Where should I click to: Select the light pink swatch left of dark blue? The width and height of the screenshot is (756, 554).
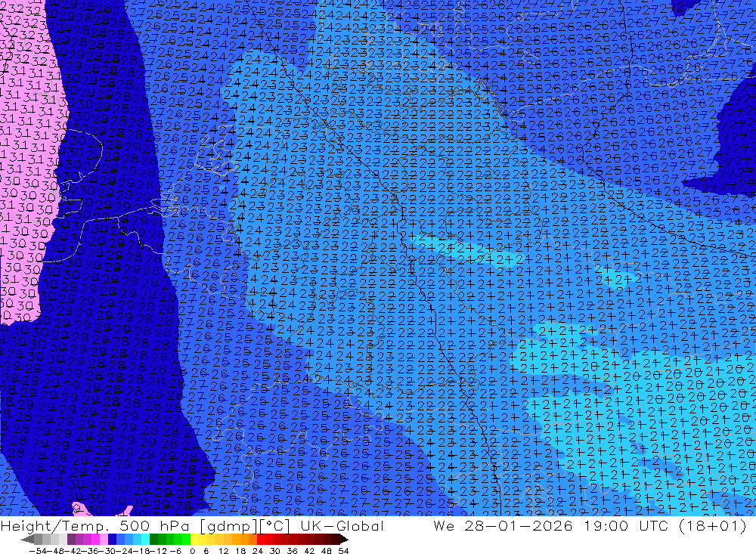click(x=104, y=540)
